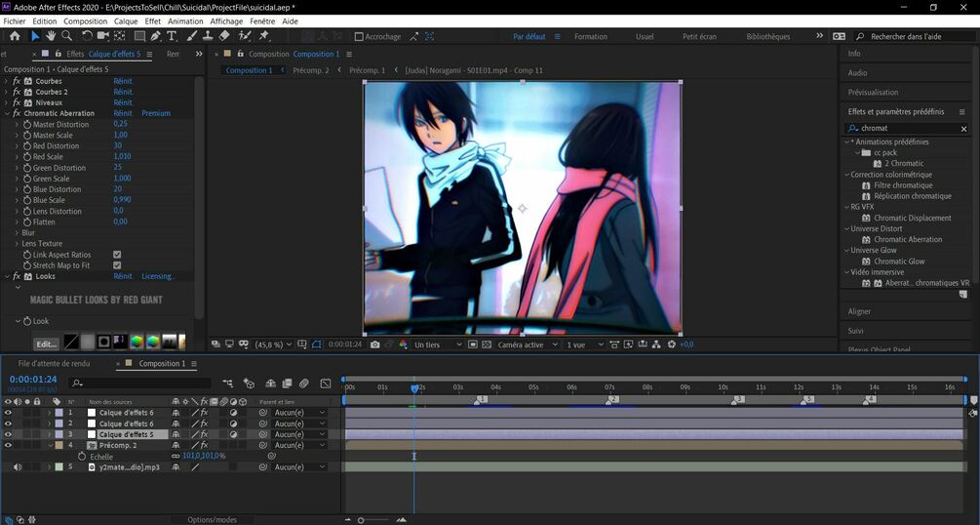This screenshot has width=980, height=525.
Task: Click the reset exposure icon
Action: pyautogui.click(x=672, y=344)
